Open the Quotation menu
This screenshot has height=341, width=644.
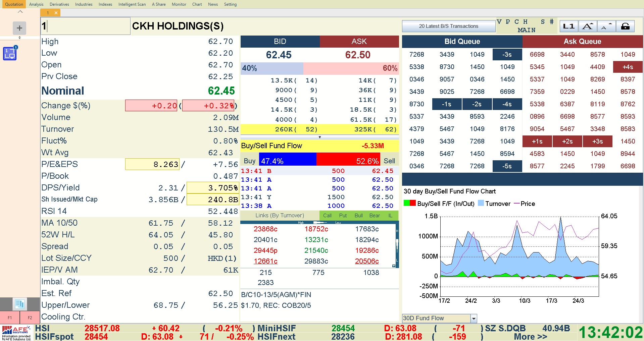(14, 4)
